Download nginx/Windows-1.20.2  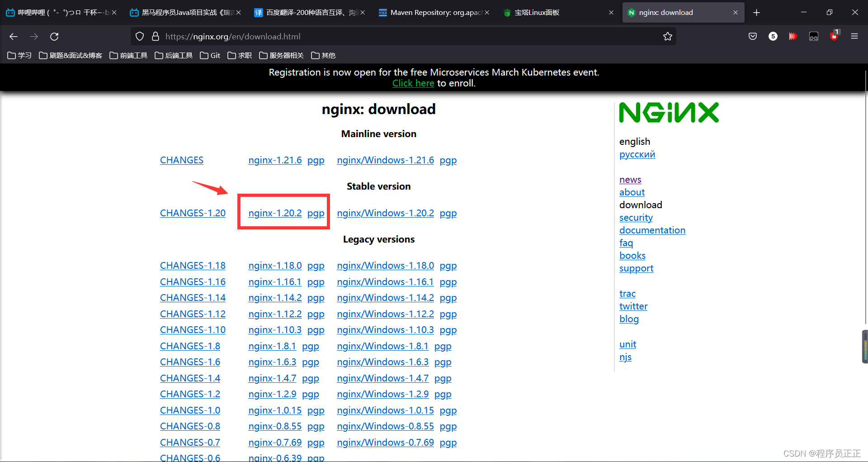385,213
